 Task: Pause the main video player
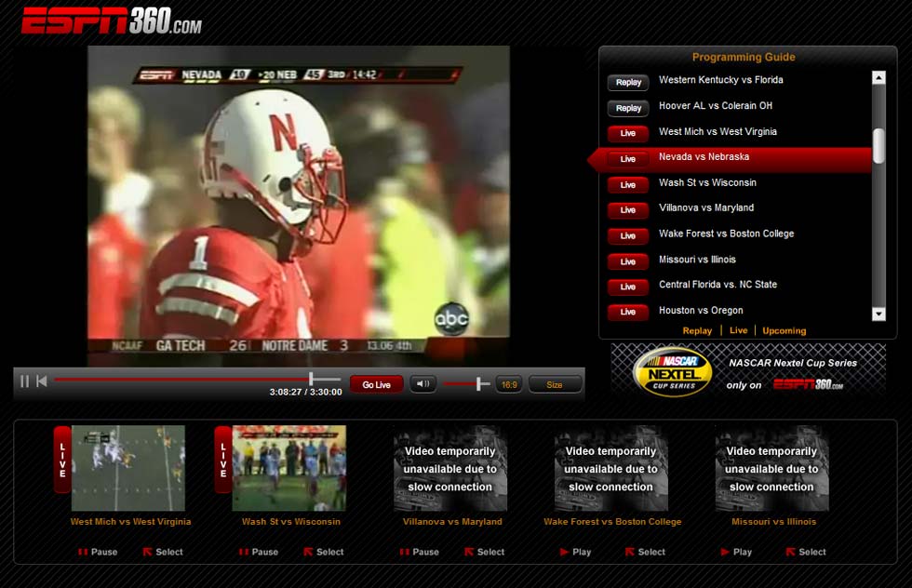click(24, 381)
